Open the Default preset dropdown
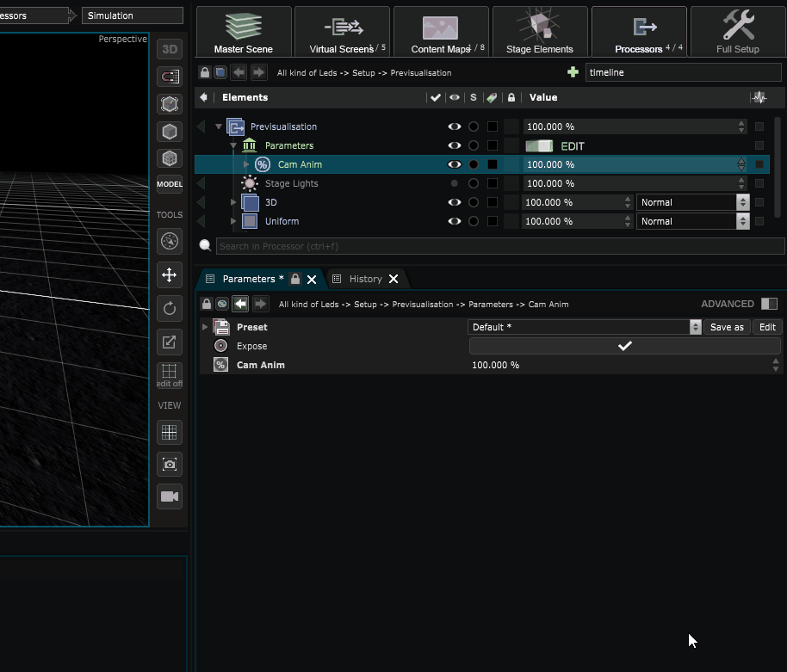 point(585,327)
